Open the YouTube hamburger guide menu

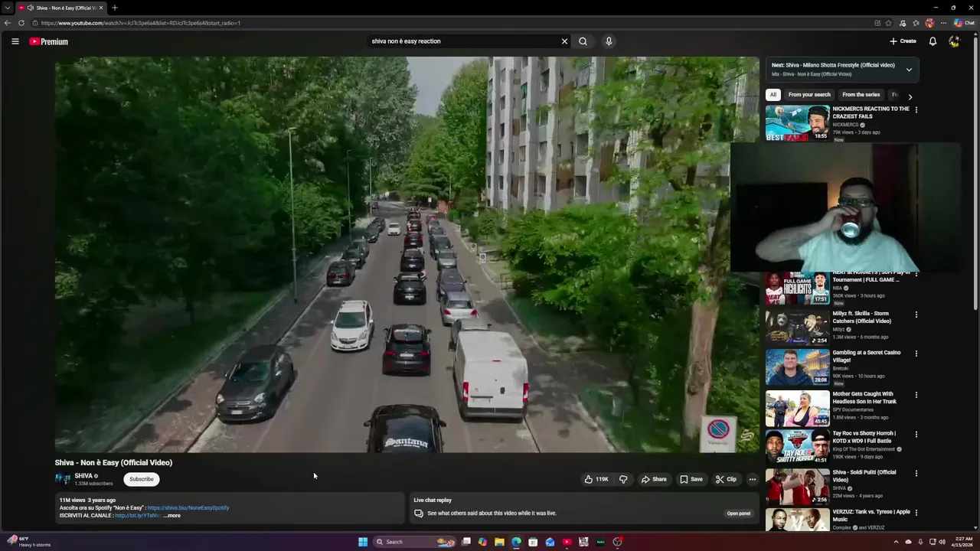15,41
